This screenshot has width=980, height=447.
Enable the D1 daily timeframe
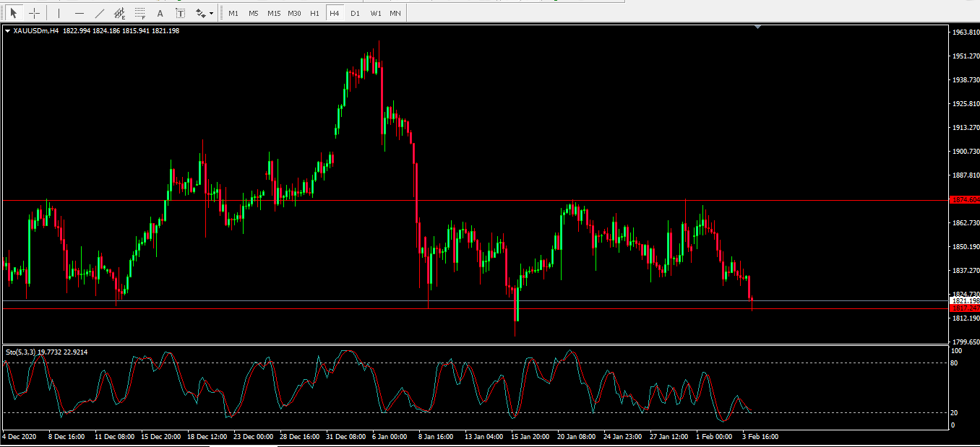click(x=355, y=13)
